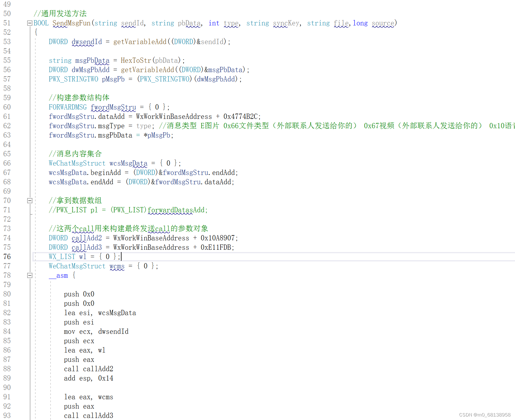515x420 pixels.
Task: Click forwardDatasAdd on line 71
Action: (x=176, y=210)
